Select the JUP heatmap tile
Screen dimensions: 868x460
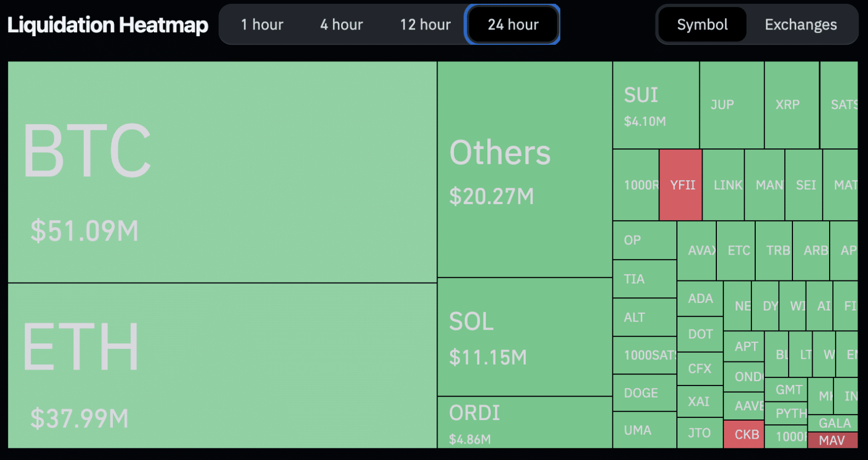(732, 105)
